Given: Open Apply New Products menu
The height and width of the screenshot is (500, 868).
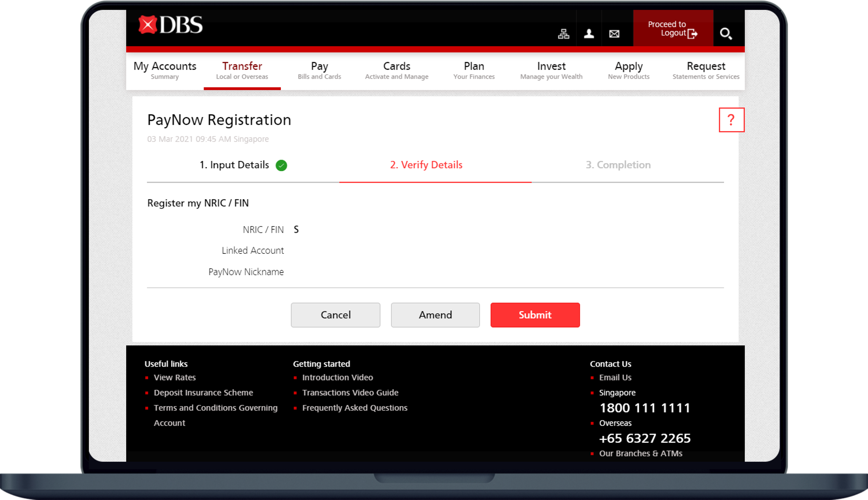Looking at the screenshot, I should [x=629, y=70].
